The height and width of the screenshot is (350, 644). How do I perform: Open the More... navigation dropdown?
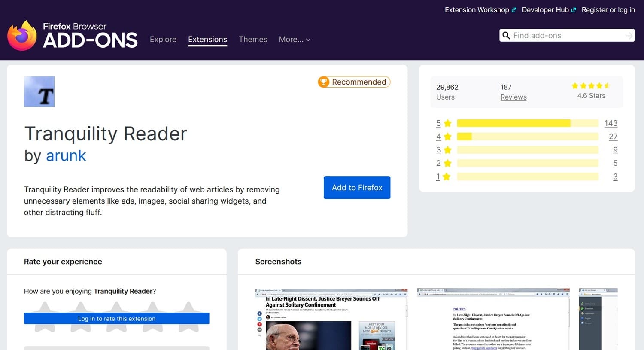point(295,39)
